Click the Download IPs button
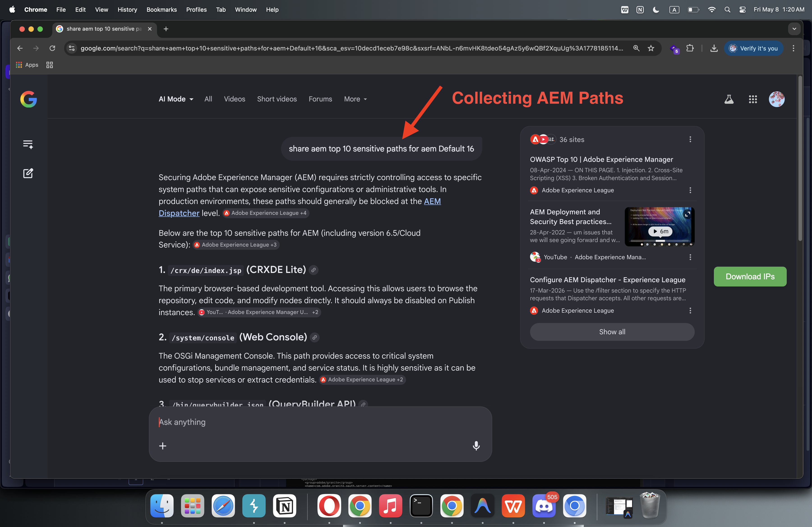The image size is (812, 527). point(750,276)
